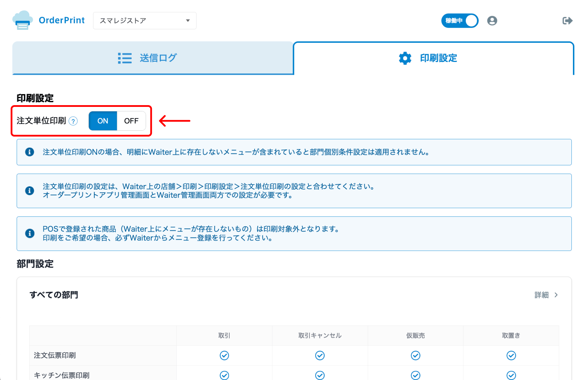Set 注文単位印刷 to ON
Screen dimensions: 588x380
point(103,121)
